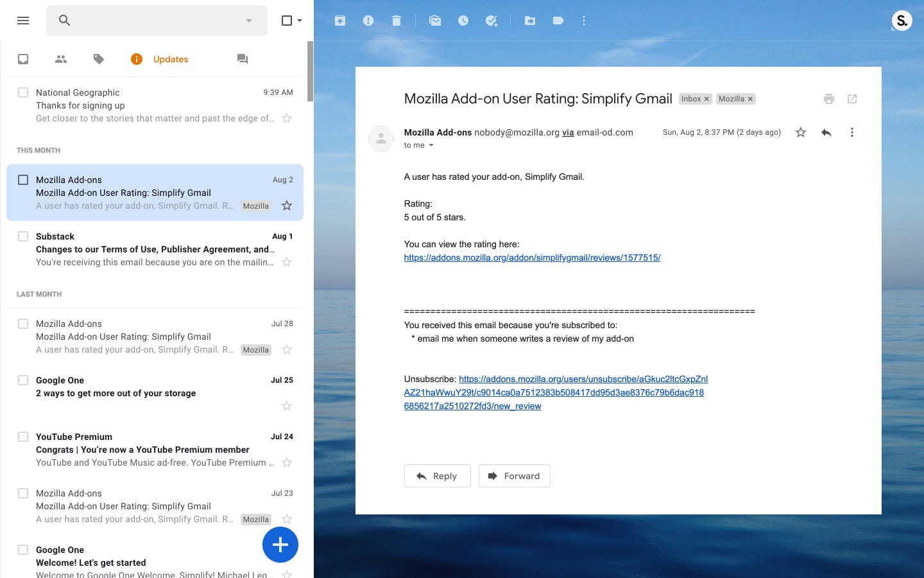Screen dimensions: 924x578
Task: Remove the Inbox label from email
Action: 706,99
